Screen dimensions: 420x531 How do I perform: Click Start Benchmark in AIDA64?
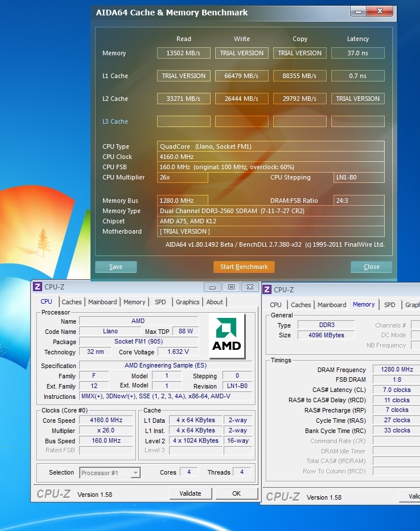244,267
